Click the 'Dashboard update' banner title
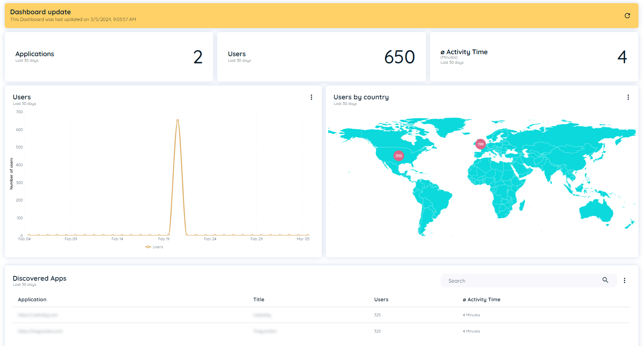This screenshot has height=346, width=644. 40,12
